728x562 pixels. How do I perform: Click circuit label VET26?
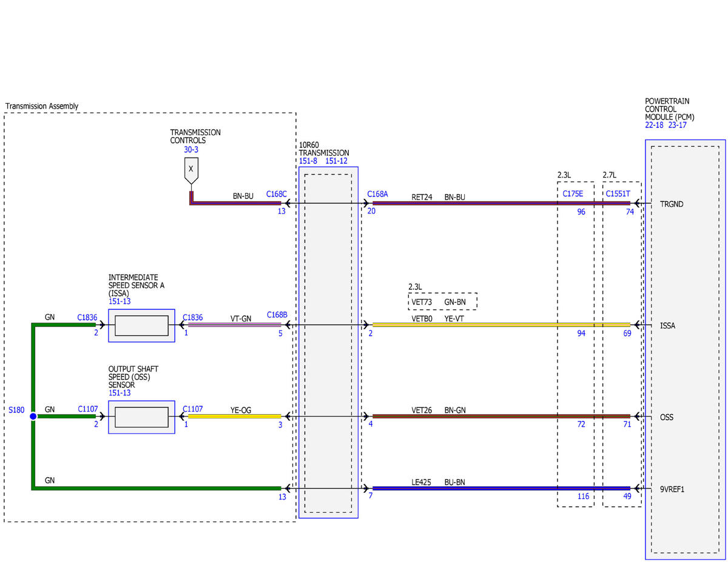point(422,410)
